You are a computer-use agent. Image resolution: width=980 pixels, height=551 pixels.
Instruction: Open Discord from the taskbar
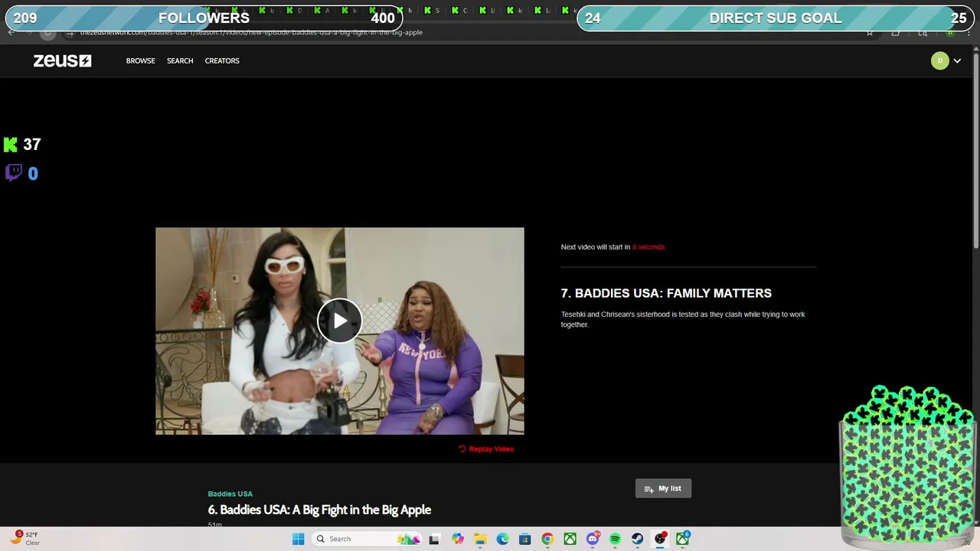coord(593,539)
